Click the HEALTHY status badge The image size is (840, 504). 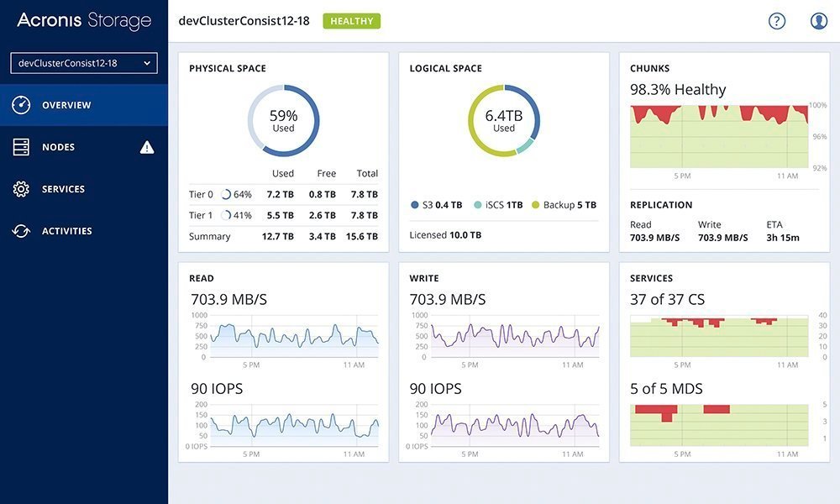(352, 21)
